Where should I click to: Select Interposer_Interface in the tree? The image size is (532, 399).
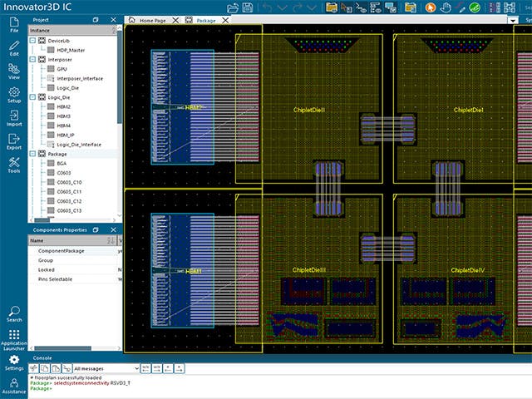pyautogui.click(x=75, y=78)
